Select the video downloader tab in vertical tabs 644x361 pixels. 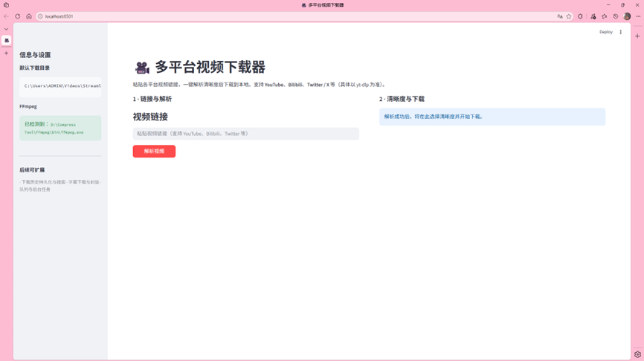[7, 41]
